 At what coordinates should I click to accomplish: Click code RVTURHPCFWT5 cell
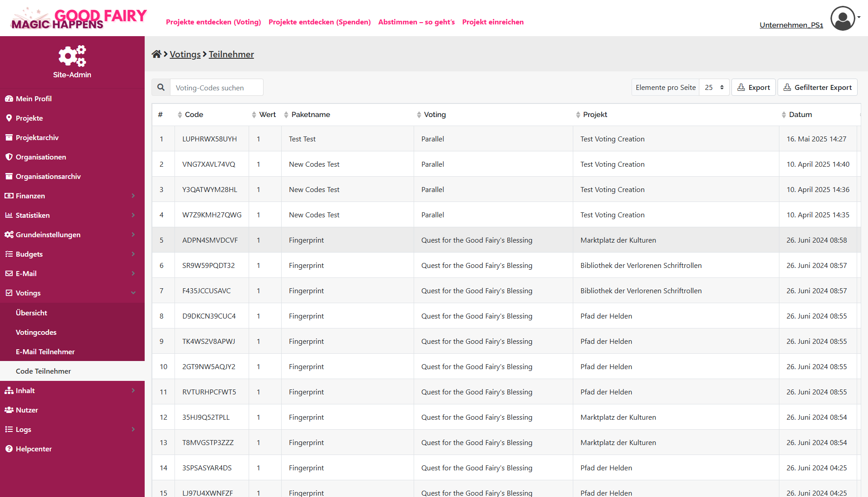click(x=212, y=392)
